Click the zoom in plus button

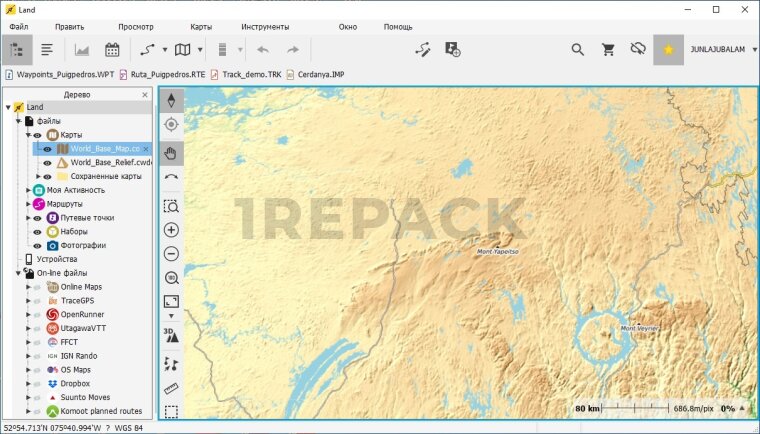[x=171, y=230]
